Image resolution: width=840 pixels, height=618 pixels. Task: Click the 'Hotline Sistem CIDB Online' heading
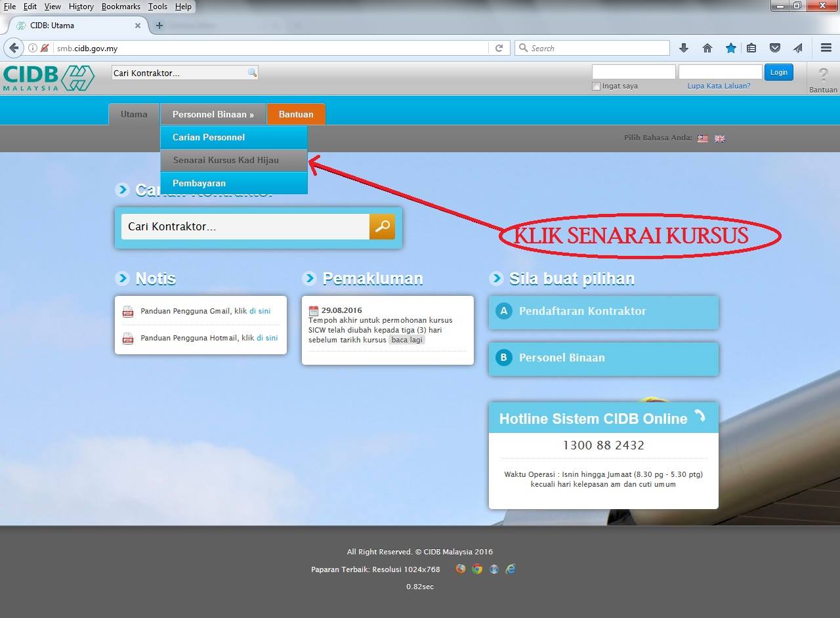click(x=593, y=419)
